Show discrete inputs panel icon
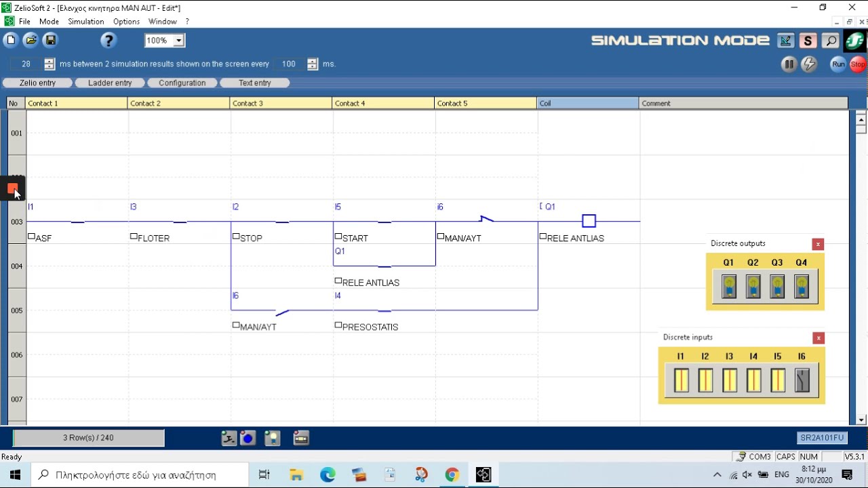 [x=229, y=439]
